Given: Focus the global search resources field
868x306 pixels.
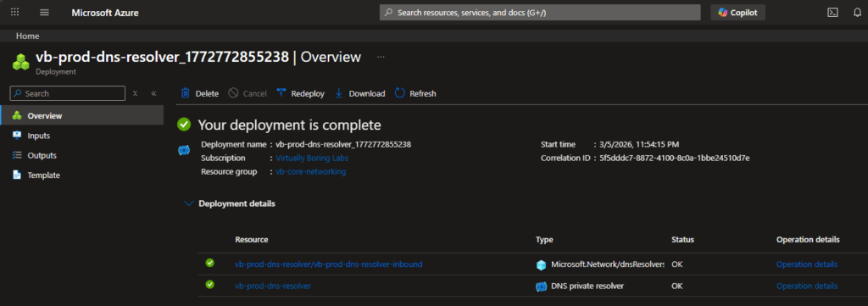Looking at the screenshot, I should [x=540, y=12].
